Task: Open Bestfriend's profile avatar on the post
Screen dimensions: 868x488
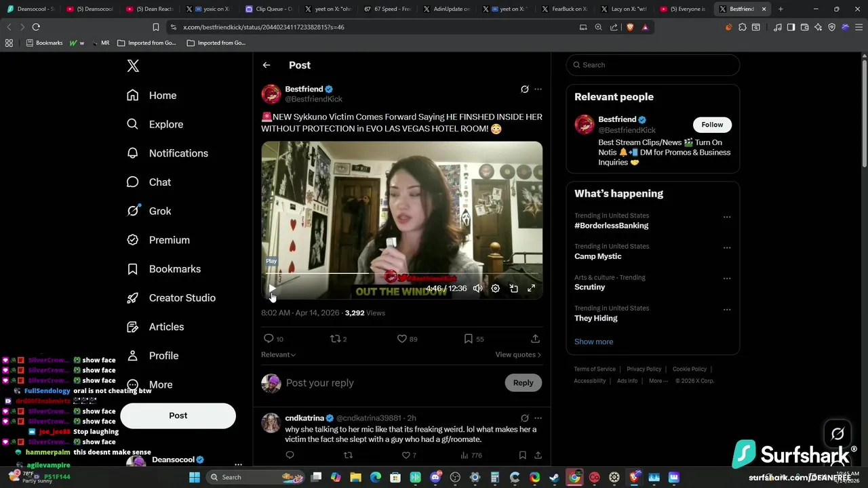Action: coord(271,94)
